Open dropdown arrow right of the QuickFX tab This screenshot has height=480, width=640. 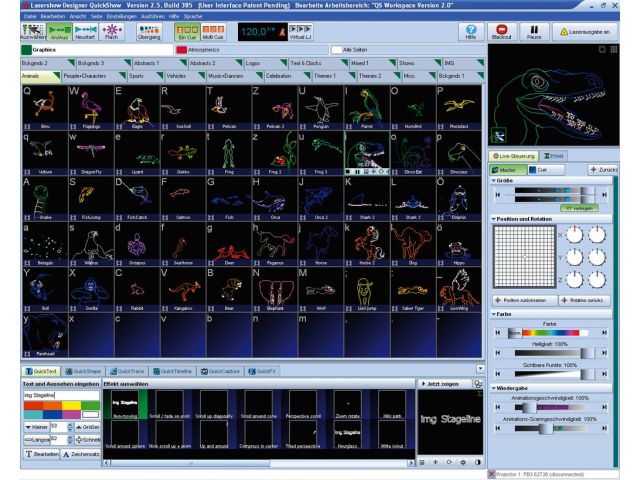pos(480,369)
